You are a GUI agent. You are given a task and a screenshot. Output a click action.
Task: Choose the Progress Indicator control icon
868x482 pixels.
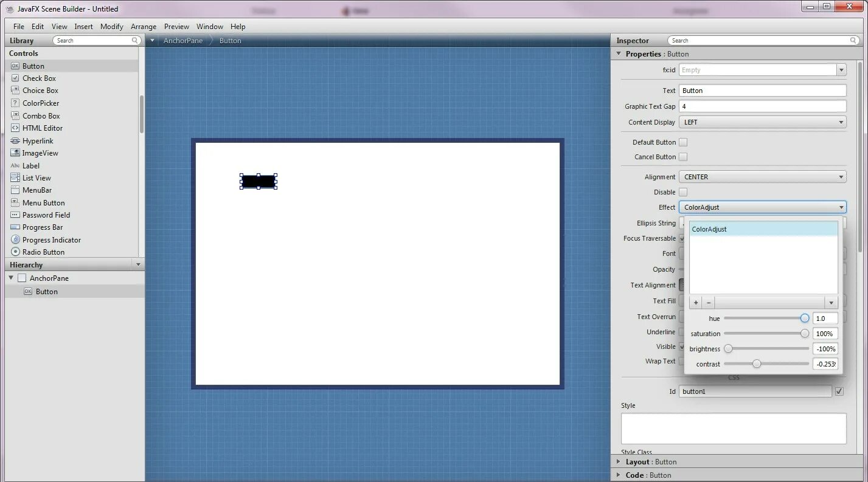click(15, 240)
